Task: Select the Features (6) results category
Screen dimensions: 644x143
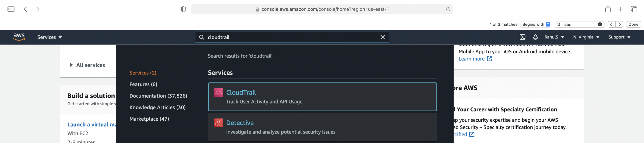Action: [x=143, y=84]
